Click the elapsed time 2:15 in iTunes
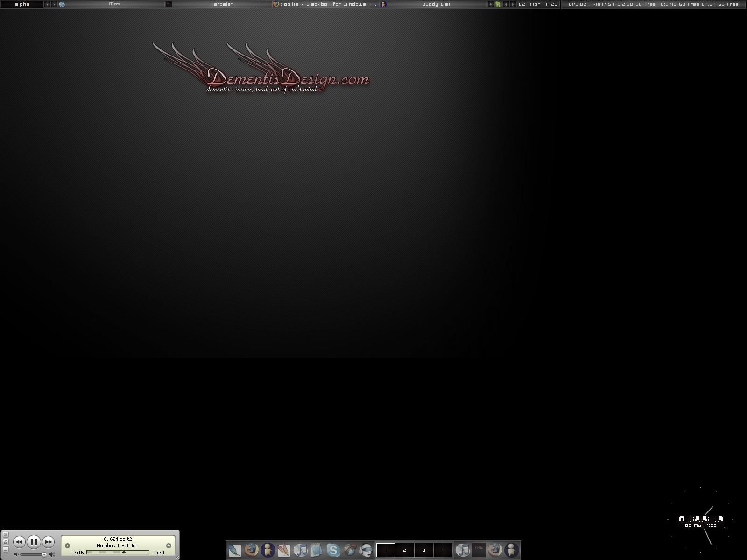 [78, 553]
